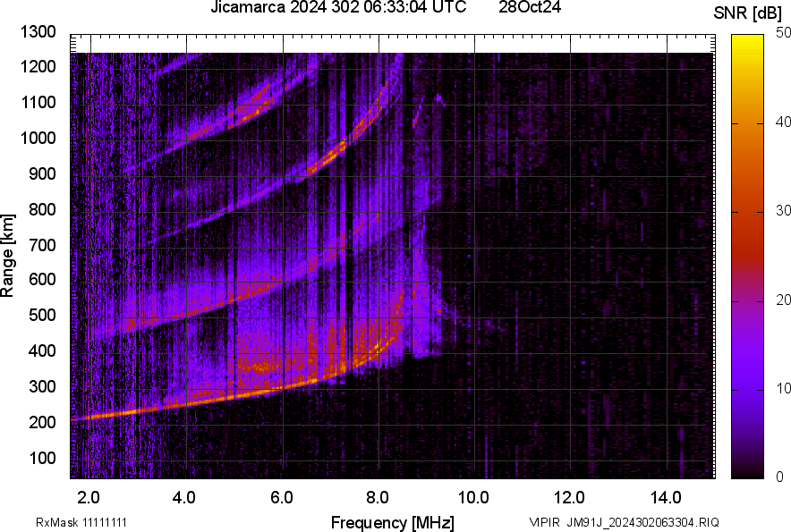Click the colorbar tick label '20'
Image resolution: width=791 pixels, height=532 pixels.
point(784,300)
